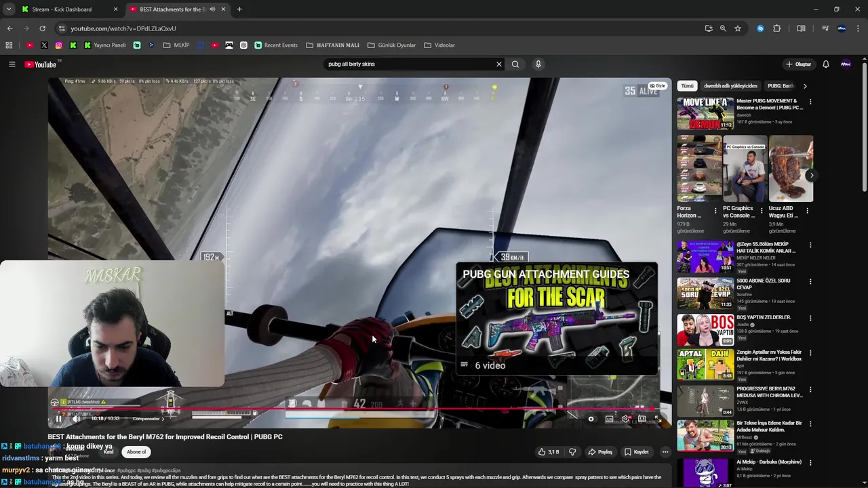868x488 pixels.
Task: Open options for Master PUBG MOVEMENT video
Action: point(810,102)
